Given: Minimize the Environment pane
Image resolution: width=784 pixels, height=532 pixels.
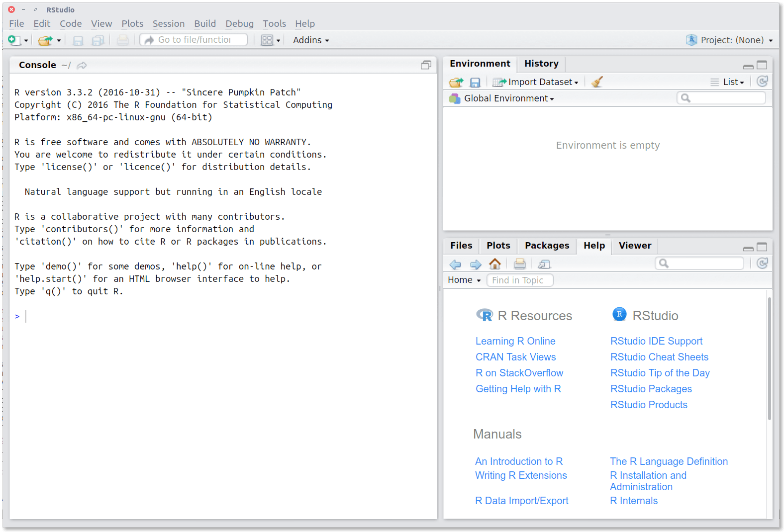Looking at the screenshot, I should [x=748, y=66].
